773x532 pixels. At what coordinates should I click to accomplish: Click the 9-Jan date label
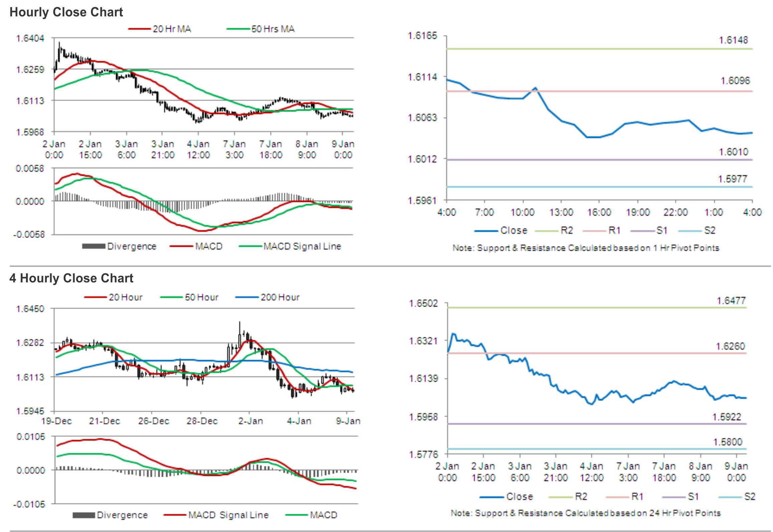pyautogui.click(x=348, y=421)
